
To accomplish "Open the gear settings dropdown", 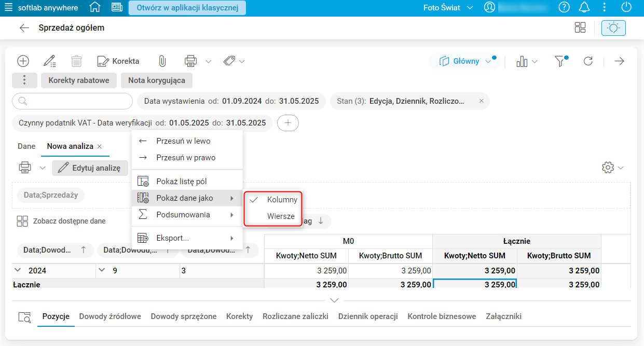I will [612, 168].
